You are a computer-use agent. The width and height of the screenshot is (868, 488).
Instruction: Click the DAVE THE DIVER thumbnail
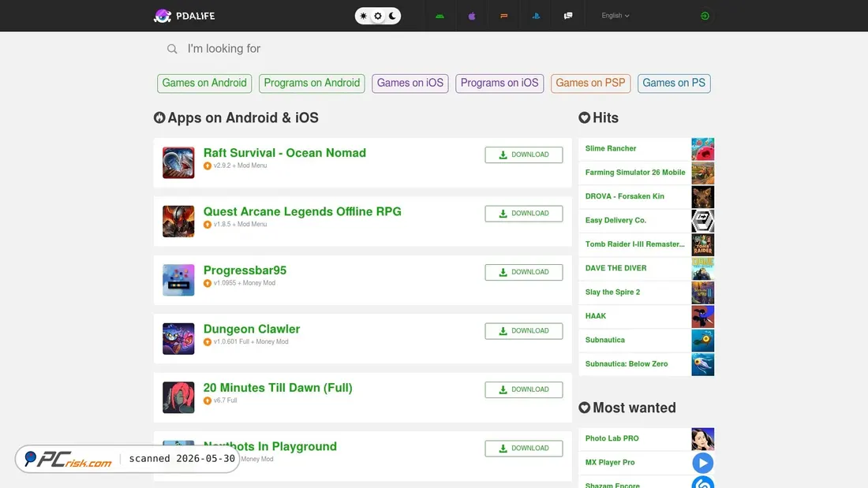pyautogui.click(x=702, y=268)
